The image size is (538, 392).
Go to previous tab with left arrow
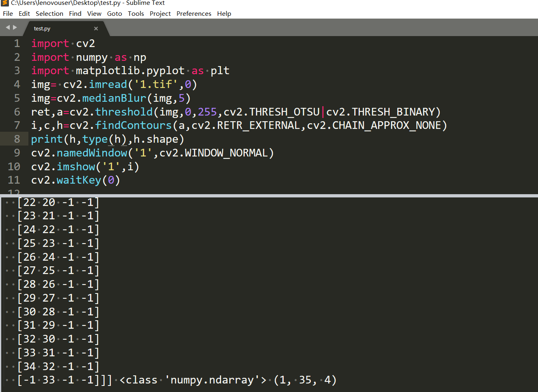click(8, 28)
